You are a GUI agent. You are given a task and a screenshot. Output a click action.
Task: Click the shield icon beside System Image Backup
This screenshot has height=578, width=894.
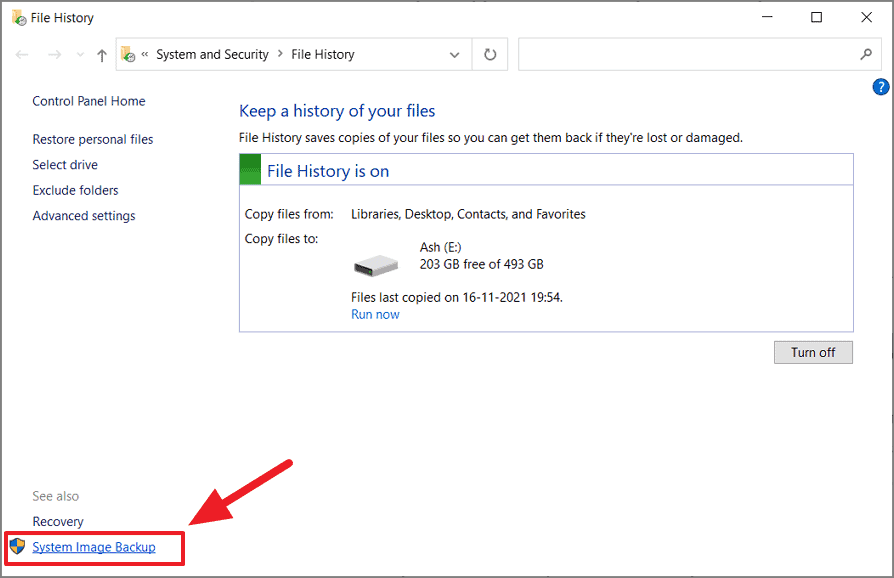coord(18,546)
